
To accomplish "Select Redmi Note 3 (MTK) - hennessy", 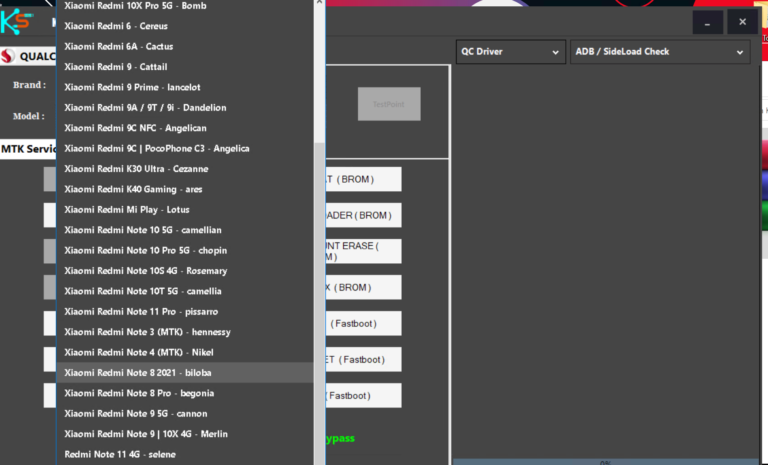I will click(185, 332).
